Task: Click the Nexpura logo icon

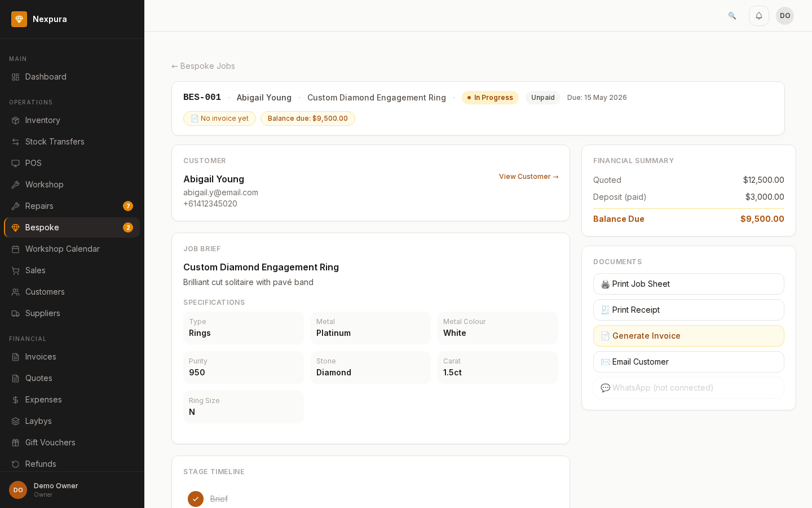Action: click(x=19, y=19)
